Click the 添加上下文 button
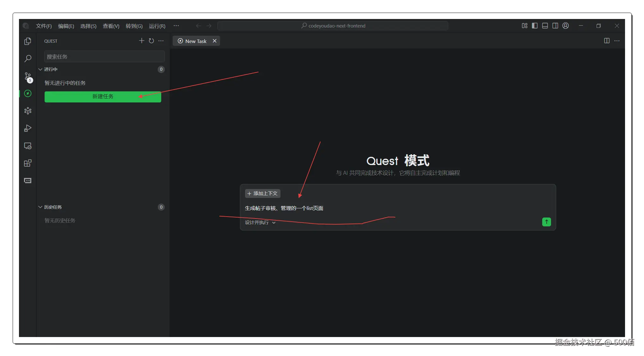The image size is (644, 356). 262,193
